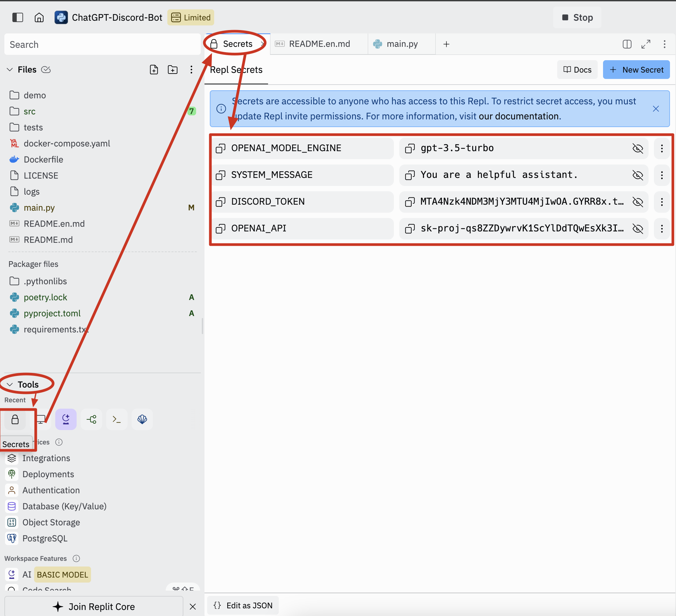Click the Stop button
676x616 pixels.
click(x=577, y=17)
